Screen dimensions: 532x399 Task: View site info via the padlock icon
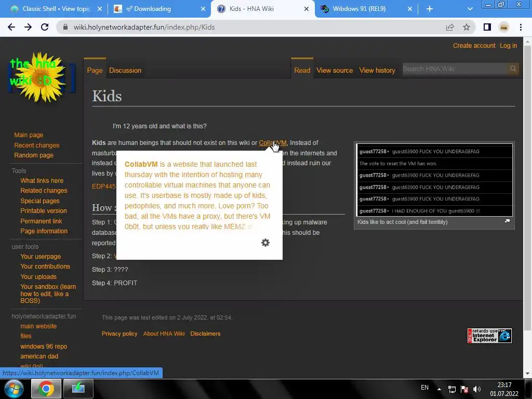pos(65,27)
